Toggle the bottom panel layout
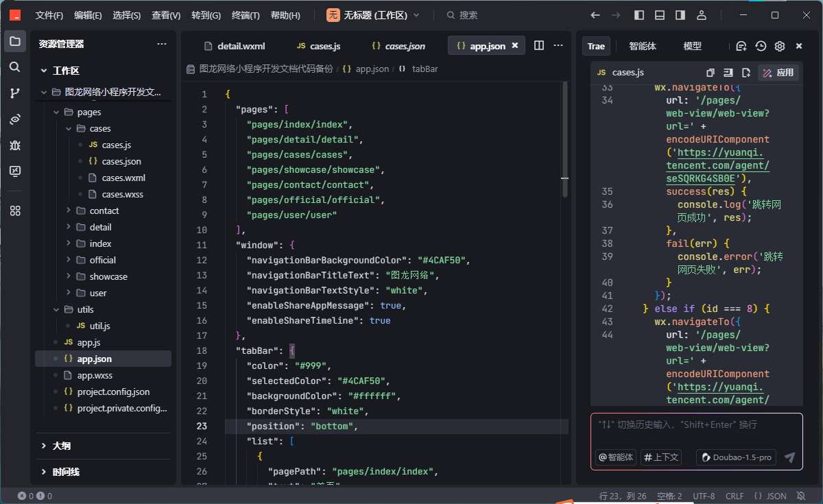The width and height of the screenshot is (823, 504). [660, 15]
